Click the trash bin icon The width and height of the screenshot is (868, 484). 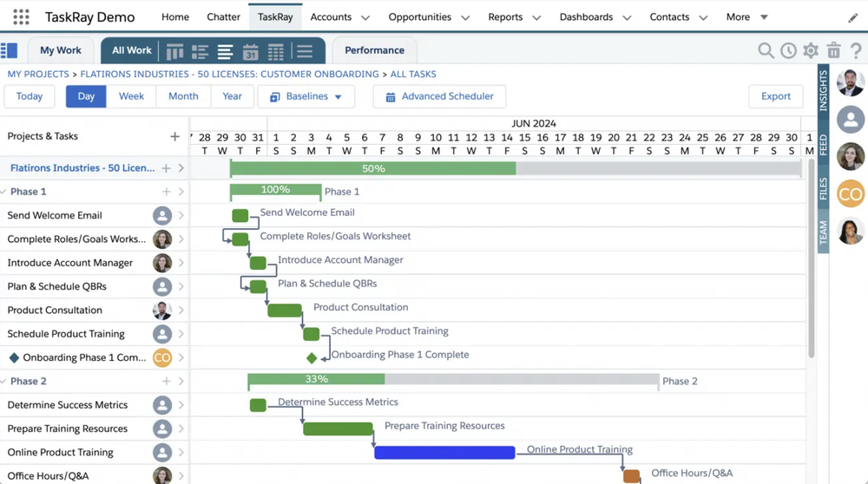point(833,50)
